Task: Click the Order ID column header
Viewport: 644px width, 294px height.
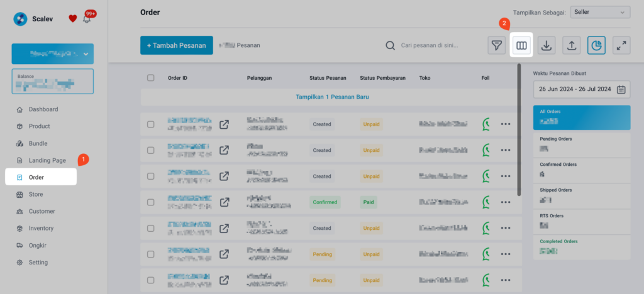Action: (177, 78)
